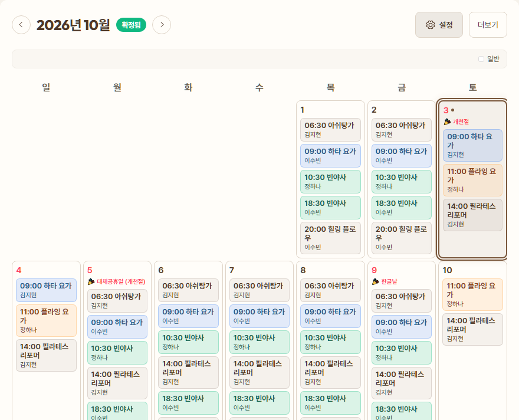
Task: Open the 06:30 아쉬탕가 class on day 7
Action: [259, 290]
